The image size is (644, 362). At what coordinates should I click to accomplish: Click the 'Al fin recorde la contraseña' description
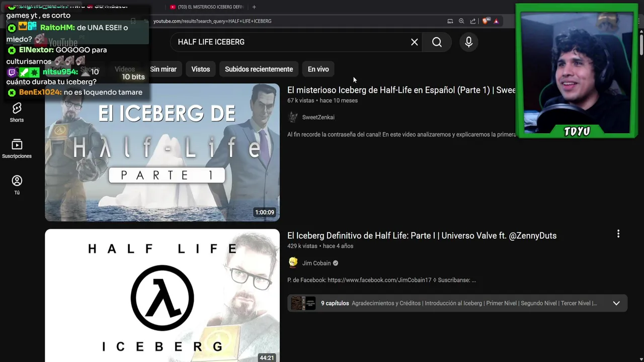[x=401, y=135]
